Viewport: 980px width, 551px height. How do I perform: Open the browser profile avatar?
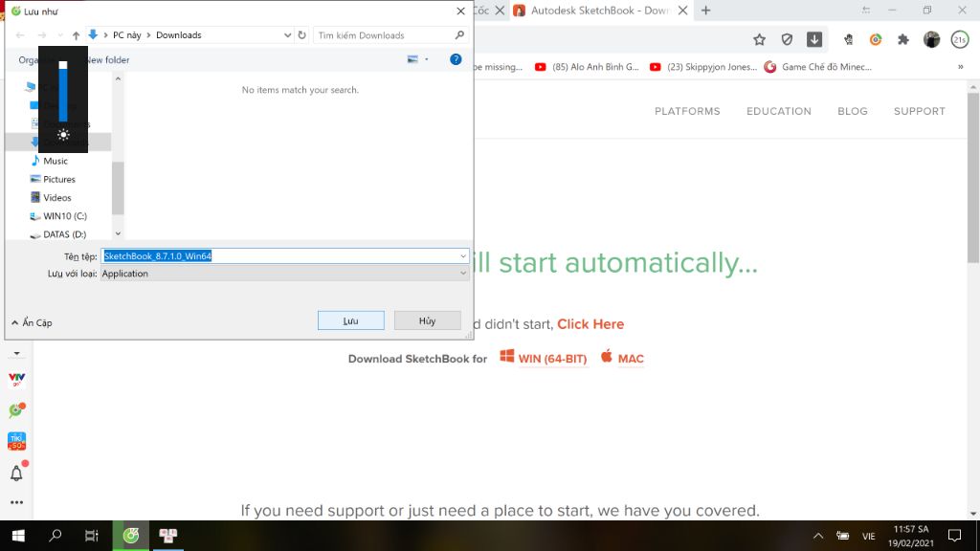[931, 40]
